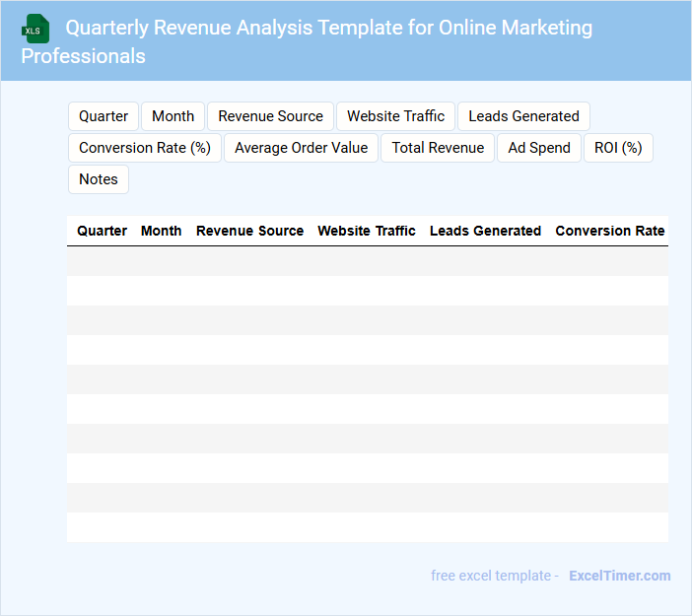This screenshot has width=692, height=616.
Task: Click the Leads Generated tag
Action: [523, 116]
